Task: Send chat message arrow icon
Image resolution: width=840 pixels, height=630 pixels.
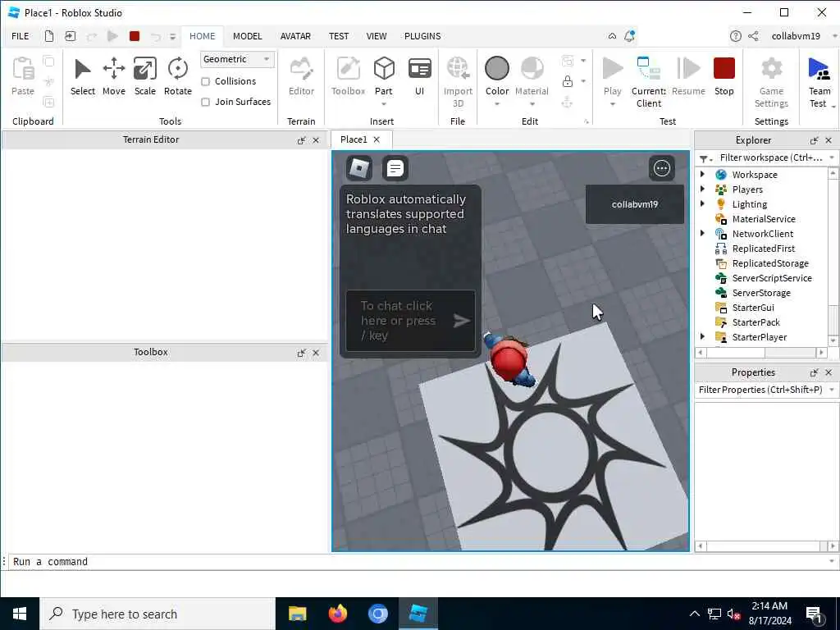Action: click(x=461, y=321)
